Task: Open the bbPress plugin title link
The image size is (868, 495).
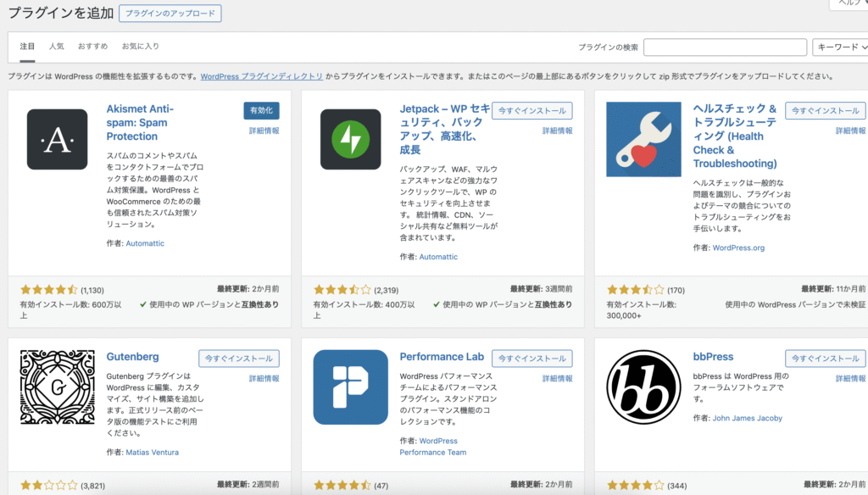Action: [713, 357]
